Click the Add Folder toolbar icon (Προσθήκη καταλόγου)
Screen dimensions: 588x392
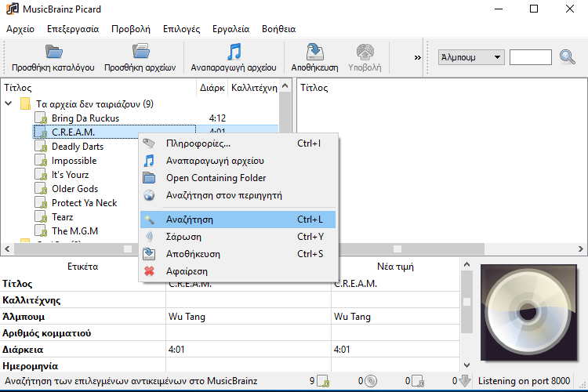click(54, 52)
